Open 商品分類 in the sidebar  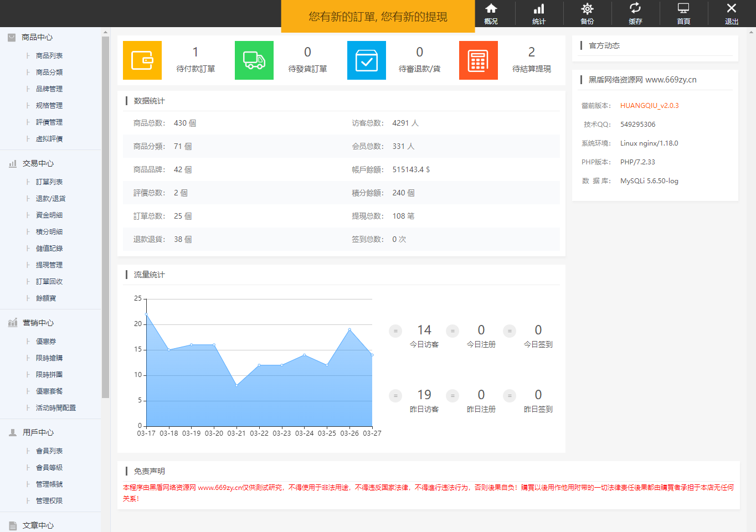(49, 73)
